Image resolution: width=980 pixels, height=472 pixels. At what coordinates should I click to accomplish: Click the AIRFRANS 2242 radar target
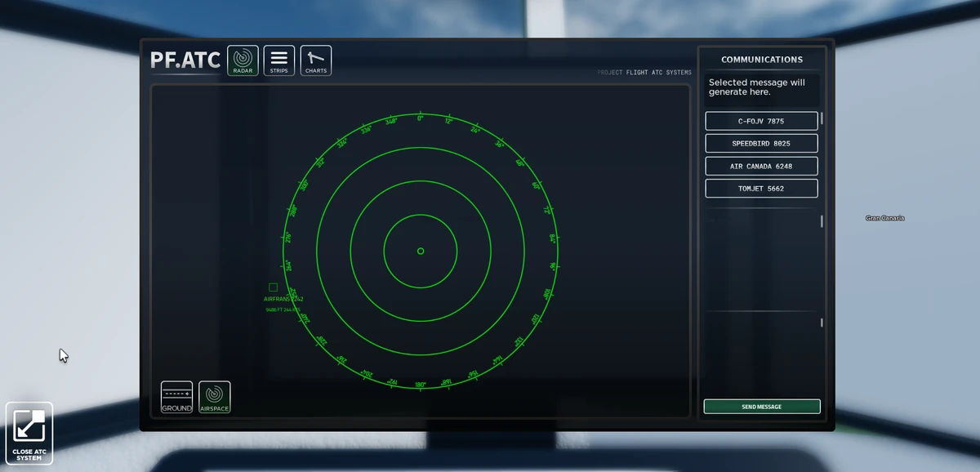(273, 287)
